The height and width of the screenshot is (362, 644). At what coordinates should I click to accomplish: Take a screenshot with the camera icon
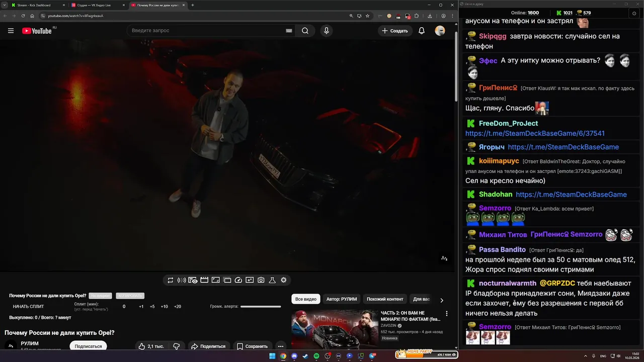[261, 280]
